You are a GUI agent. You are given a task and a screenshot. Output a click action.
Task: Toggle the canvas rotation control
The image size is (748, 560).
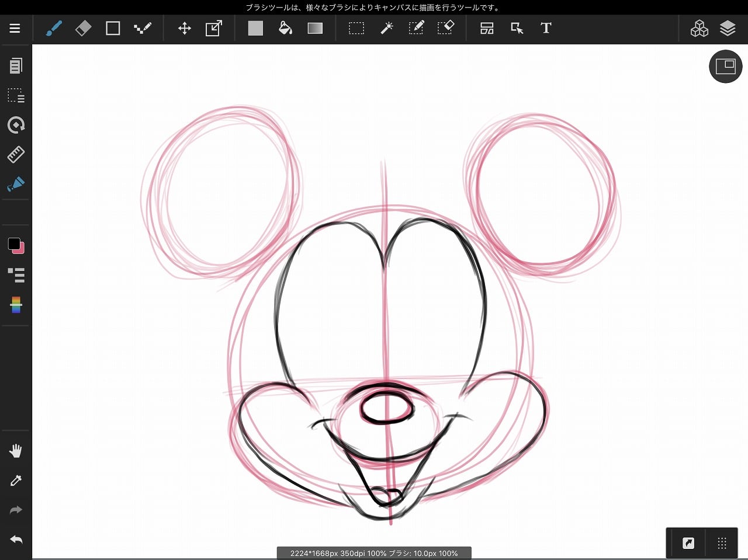(x=16, y=125)
